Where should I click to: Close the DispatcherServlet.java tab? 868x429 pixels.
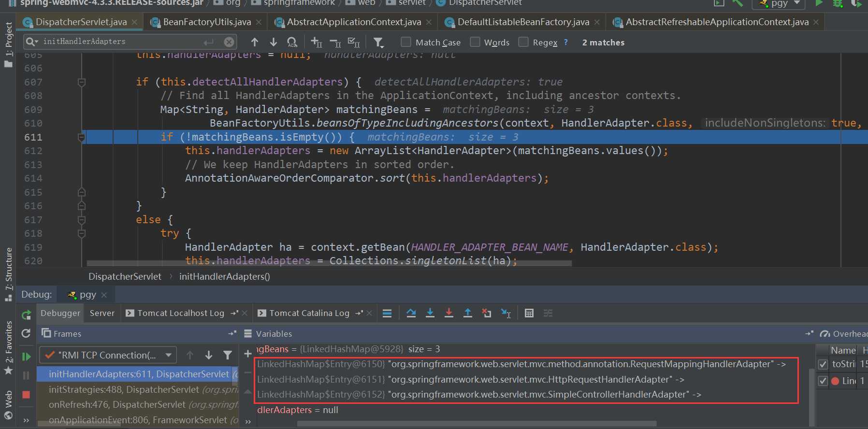point(134,22)
